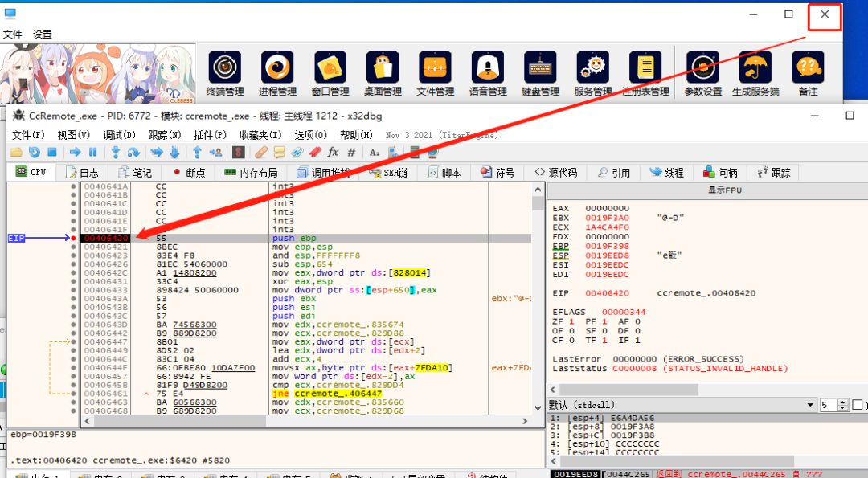Image resolution: width=868 pixels, height=478 pixels.
Task: Open patches with the band-aid icon
Action: 261,152
